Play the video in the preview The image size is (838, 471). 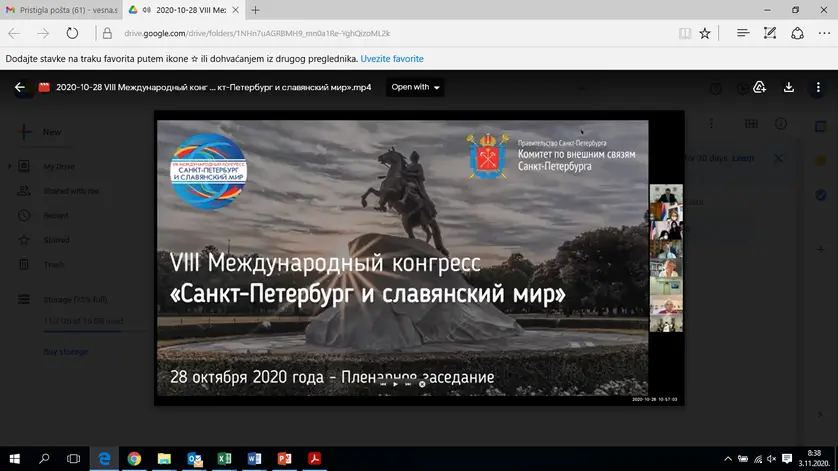tap(395, 383)
